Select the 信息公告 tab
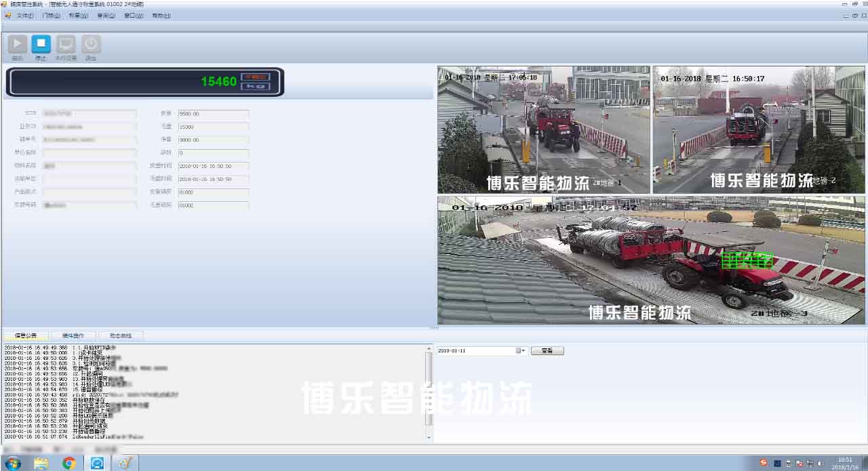Viewport: 868px width, 471px height. point(26,335)
